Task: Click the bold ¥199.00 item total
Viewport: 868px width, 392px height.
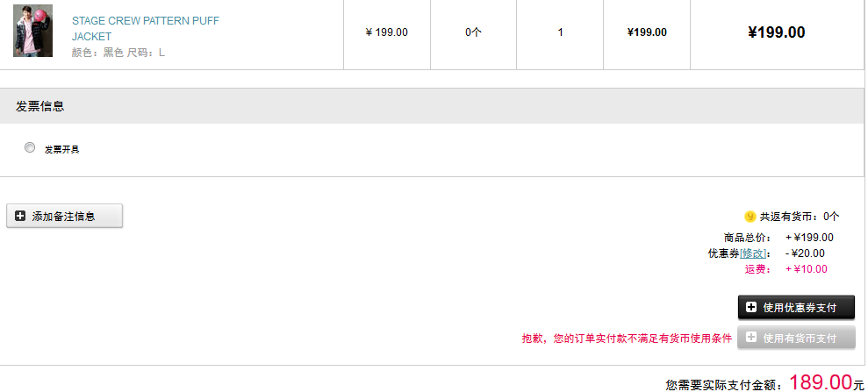Action: pos(777,32)
